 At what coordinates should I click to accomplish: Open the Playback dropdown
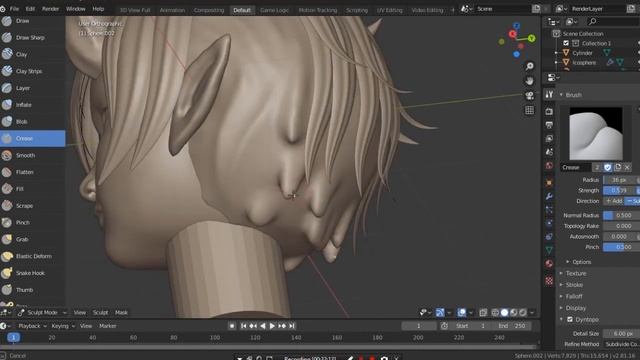click(32, 326)
